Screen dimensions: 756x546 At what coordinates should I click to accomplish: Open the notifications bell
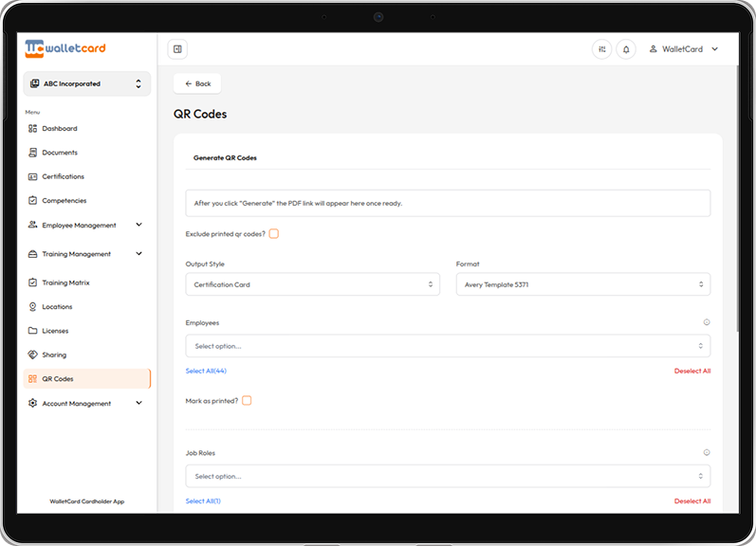tap(626, 49)
